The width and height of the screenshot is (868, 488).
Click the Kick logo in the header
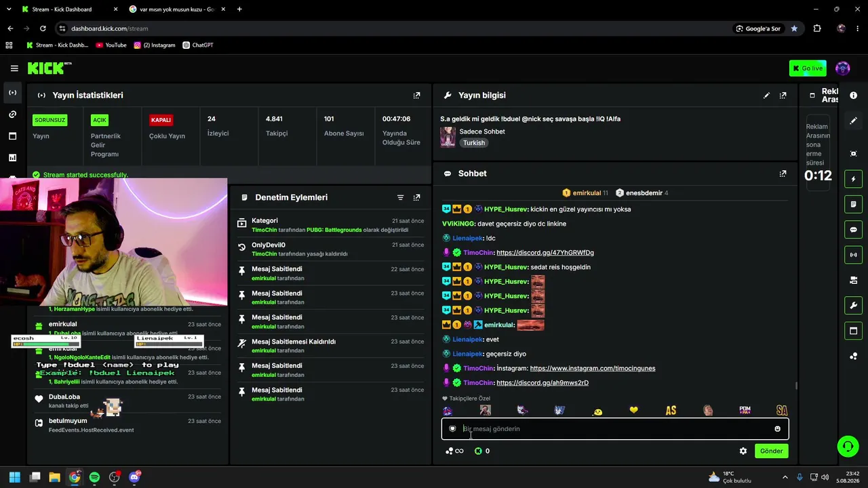(x=50, y=68)
